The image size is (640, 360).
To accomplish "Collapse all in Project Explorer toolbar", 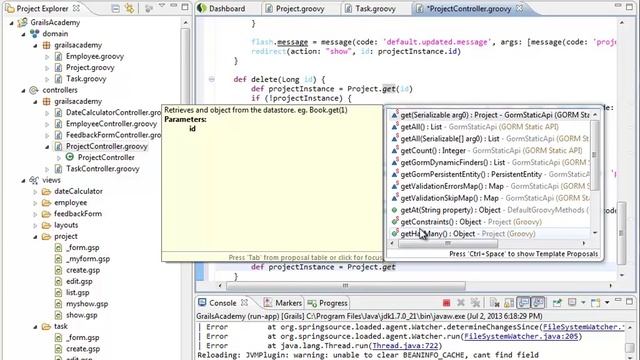I will point(116,8).
